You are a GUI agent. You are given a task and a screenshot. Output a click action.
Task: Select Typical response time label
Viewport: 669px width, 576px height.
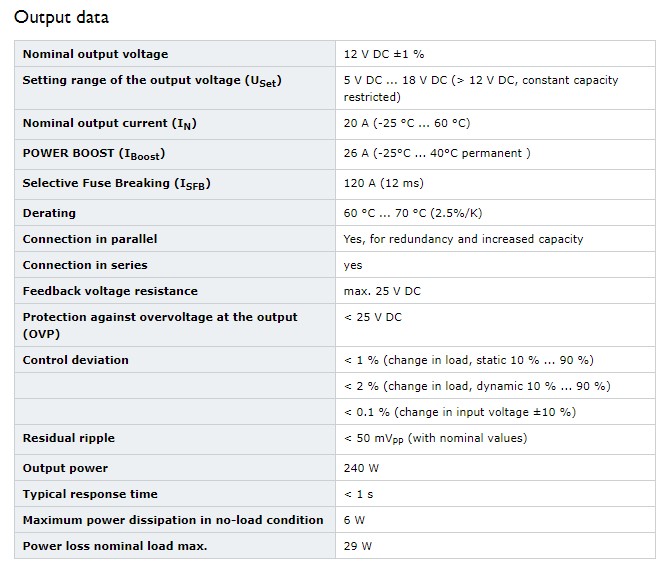[90, 494]
